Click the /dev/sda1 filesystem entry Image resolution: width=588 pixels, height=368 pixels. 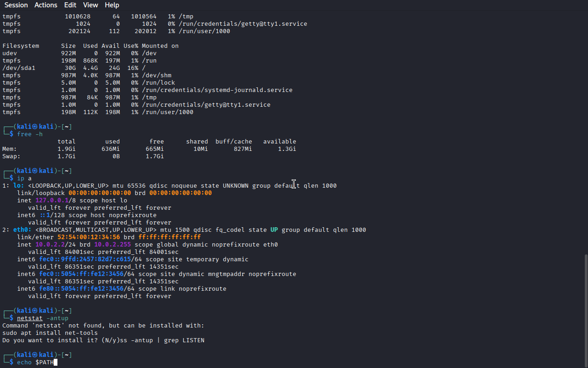click(19, 68)
